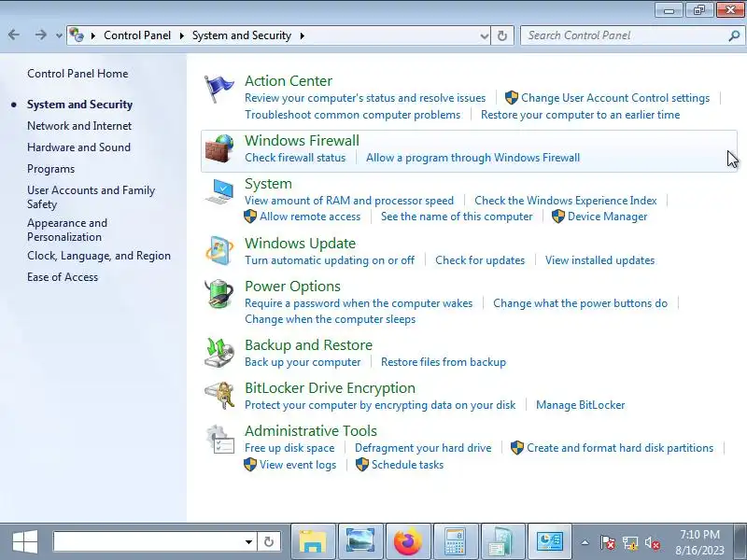Expand the arrow after Control Panel breadcrumb
This screenshot has width=747, height=560.
click(181, 35)
